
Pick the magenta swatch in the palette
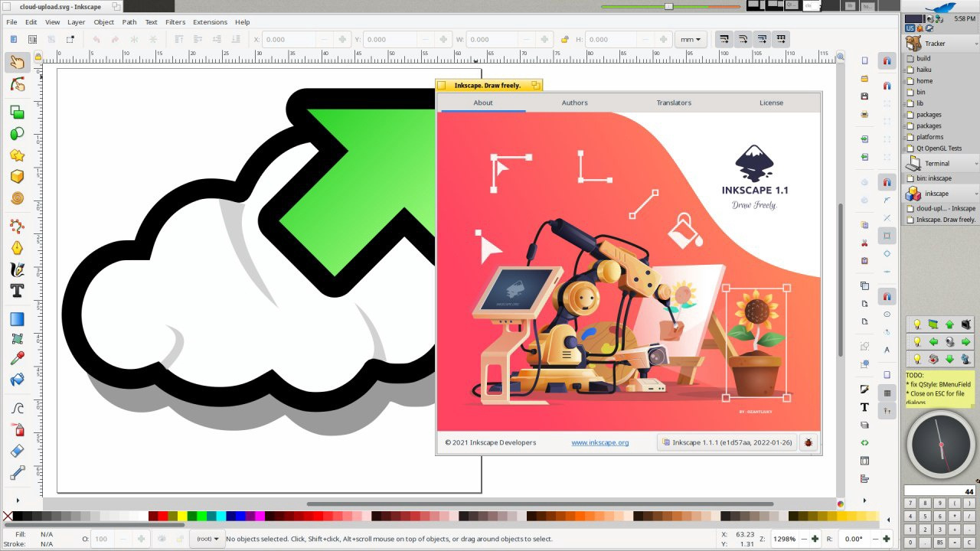260,517
